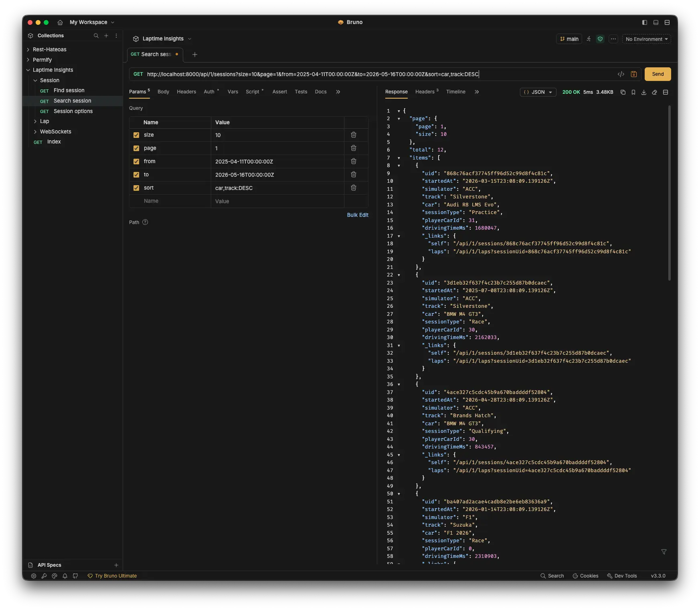Screen dimensions: 700x610
Task: Add an API spec with plus icon
Action: (116, 565)
